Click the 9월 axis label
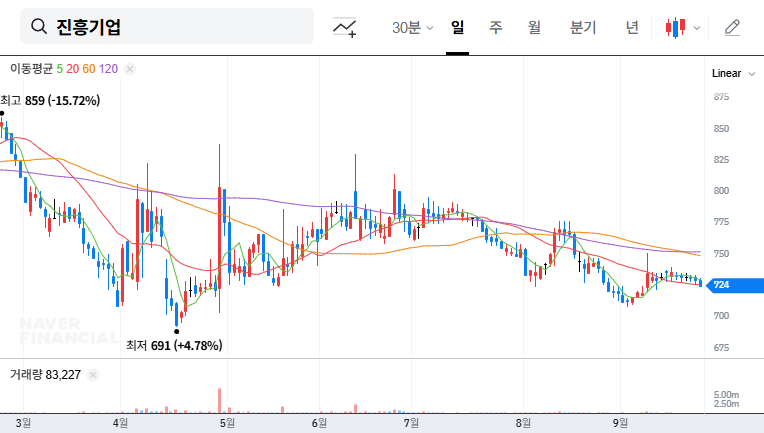 (620, 423)
